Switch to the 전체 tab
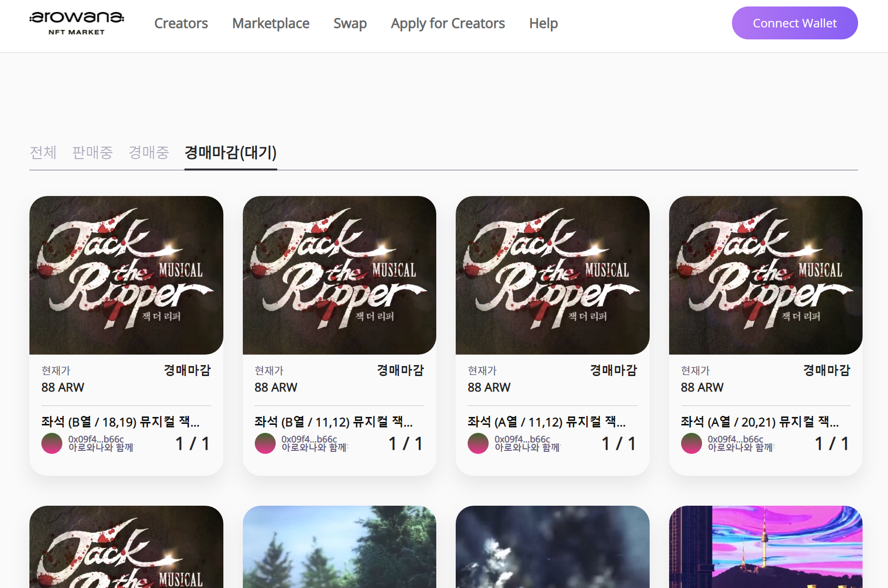This screenshot has height=588, width=888. pos(43,152)
